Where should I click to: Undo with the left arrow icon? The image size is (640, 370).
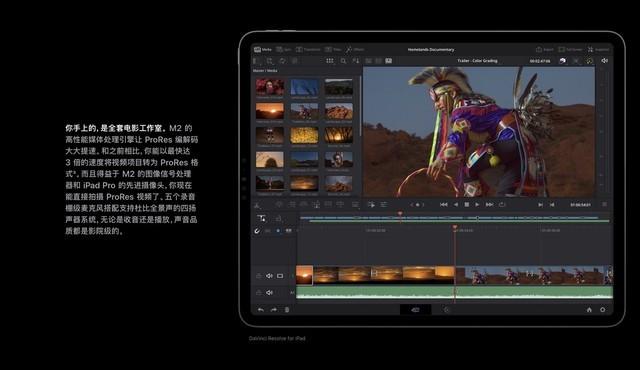pyautogui.click(x=260, y=310)
